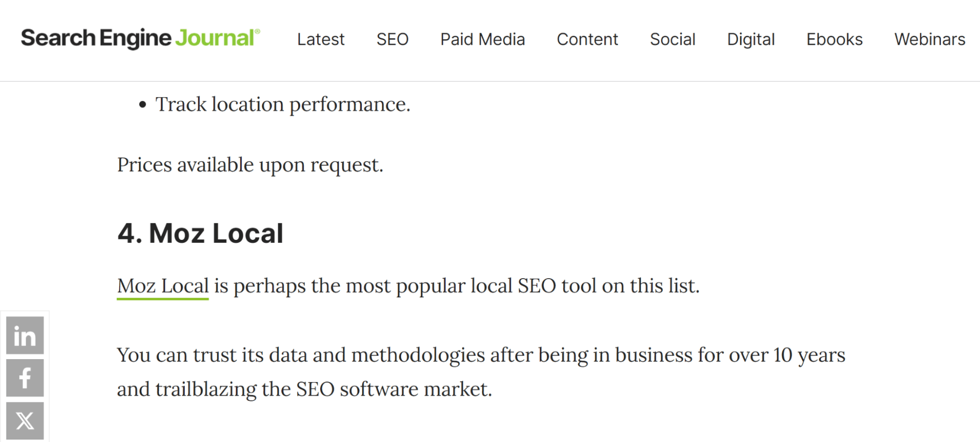Open the Latest navigation menu

point(321,39)
